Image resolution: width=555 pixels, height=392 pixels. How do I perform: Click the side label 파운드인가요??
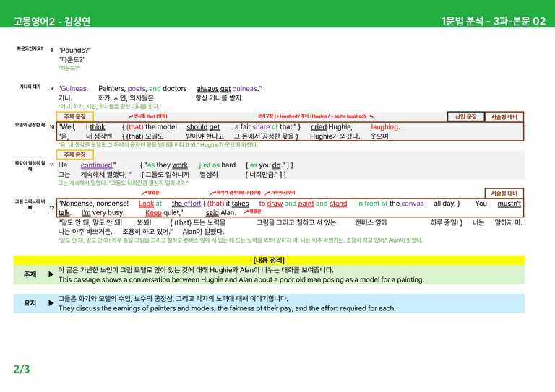tap(30, 48)
